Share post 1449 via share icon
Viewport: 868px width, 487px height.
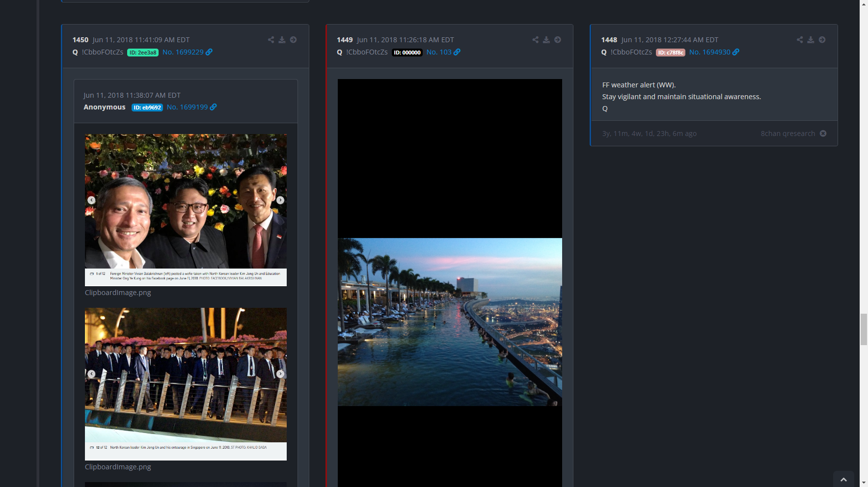click(x=536, y=40)
